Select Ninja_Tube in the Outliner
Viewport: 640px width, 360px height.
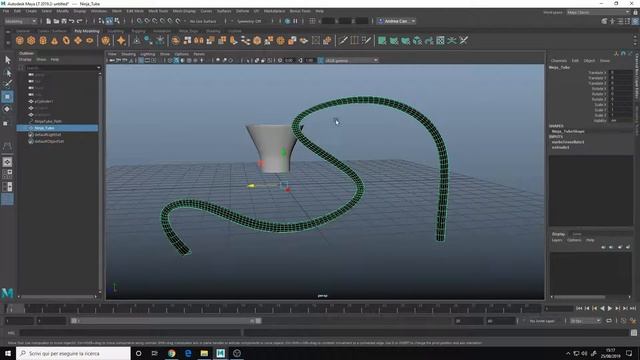(x=57, y=128)
